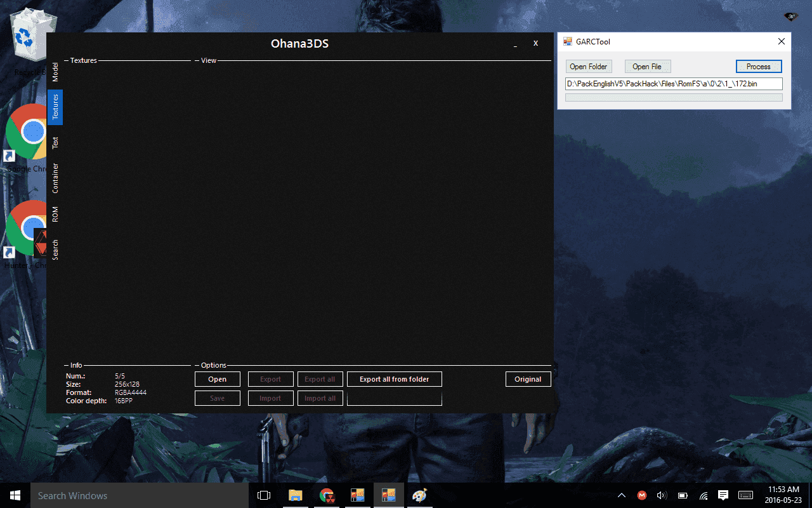This screenshot has height=508, width=812.
Task: Click the Format value RGBA4444
Action: click(x=131, y=392)
